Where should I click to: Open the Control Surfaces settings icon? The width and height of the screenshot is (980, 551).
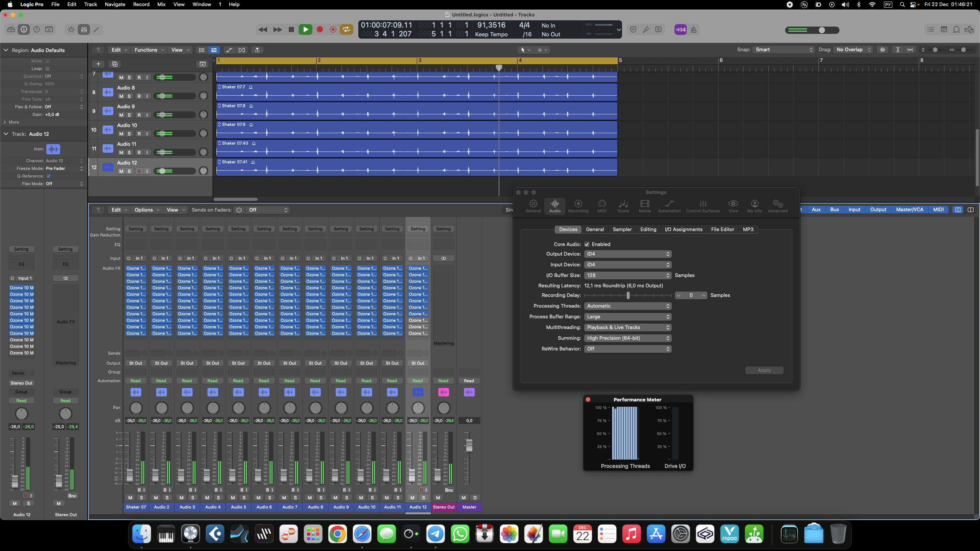[x=702, y=206]
